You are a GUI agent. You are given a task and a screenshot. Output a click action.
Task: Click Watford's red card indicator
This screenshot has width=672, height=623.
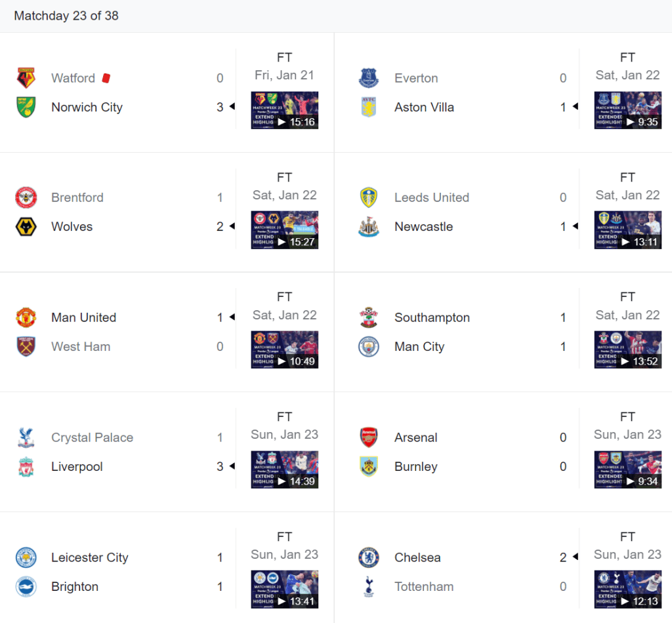106,78
